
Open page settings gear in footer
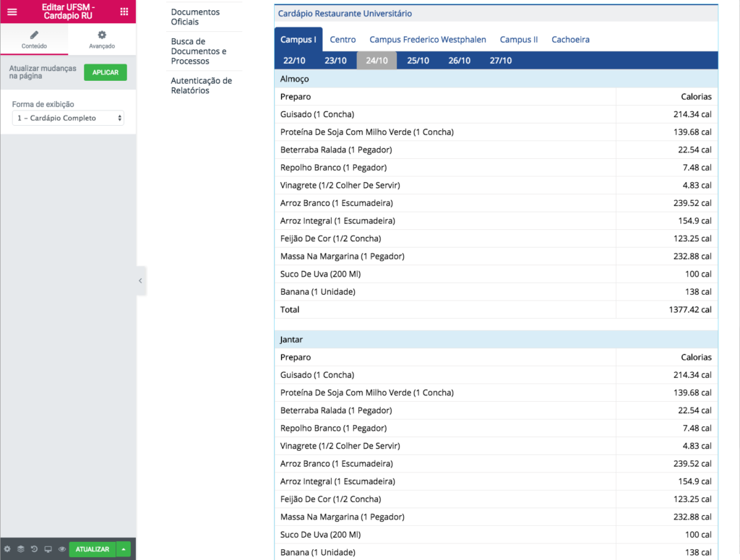pos(7,549)
